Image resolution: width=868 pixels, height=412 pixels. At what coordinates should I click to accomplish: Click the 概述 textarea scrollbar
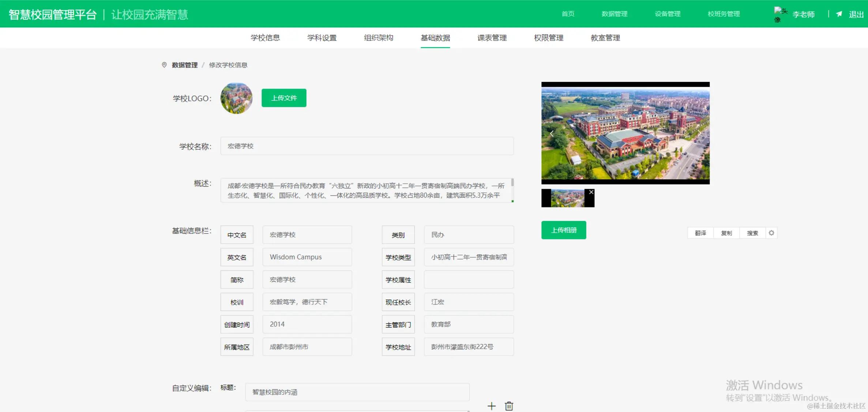512,183
